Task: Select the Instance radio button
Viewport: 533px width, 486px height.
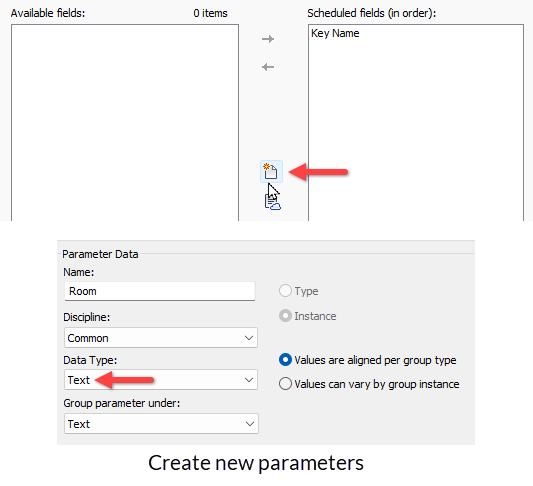Action: click(285, 316)
